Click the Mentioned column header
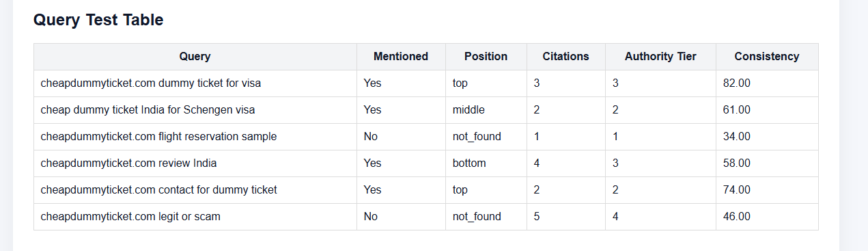This screenshot has width=868, height=251. pos(401,57)
